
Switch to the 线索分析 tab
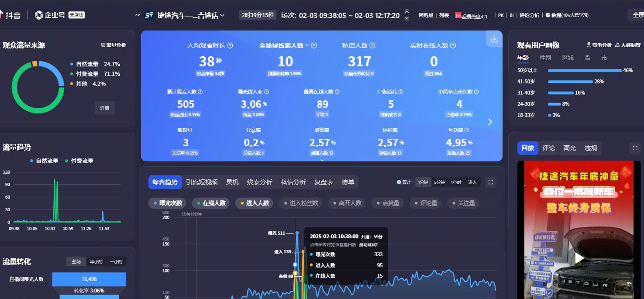259,182
